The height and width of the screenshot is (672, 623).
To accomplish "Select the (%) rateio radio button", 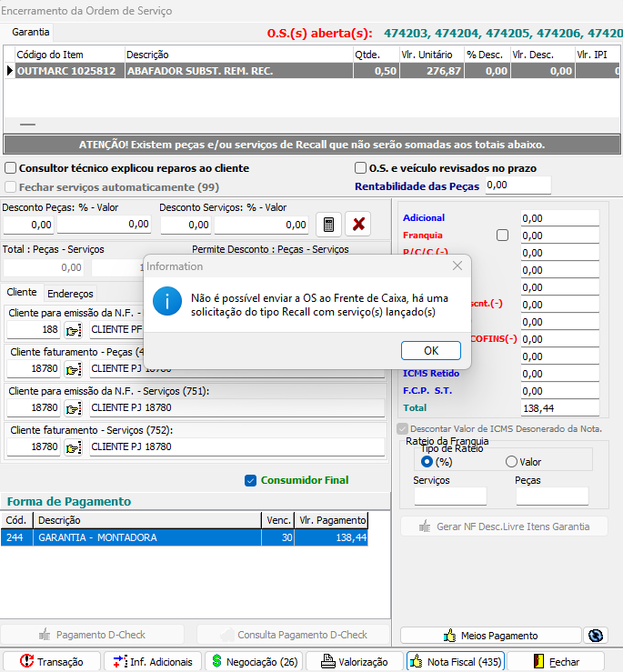I will click(x=427, y=462).
